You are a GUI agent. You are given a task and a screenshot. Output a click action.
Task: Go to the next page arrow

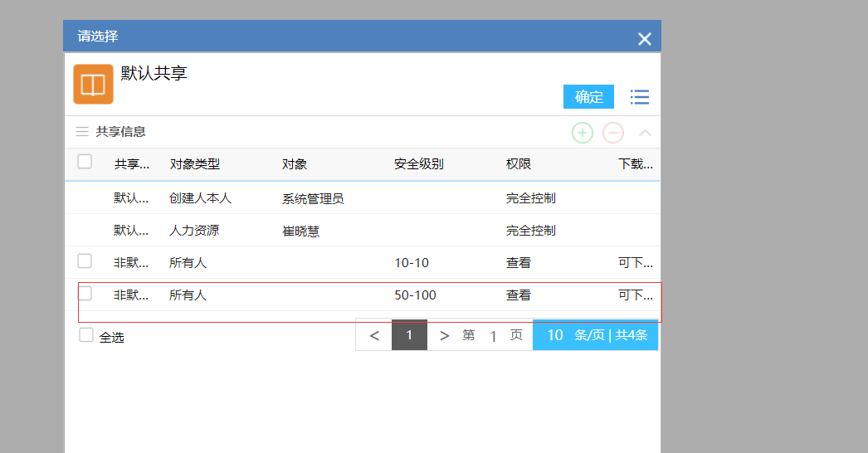pyautogui.click(x=445, y=336)
